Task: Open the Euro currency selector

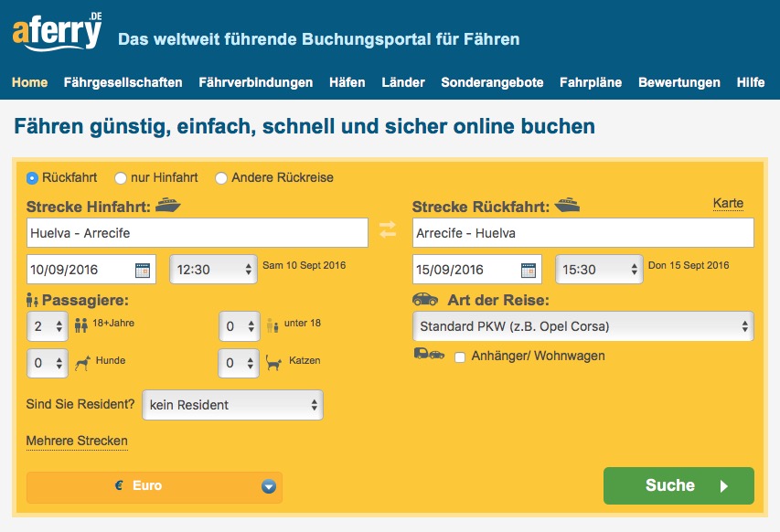Action: pyautogui.click(x=155, y=486)
